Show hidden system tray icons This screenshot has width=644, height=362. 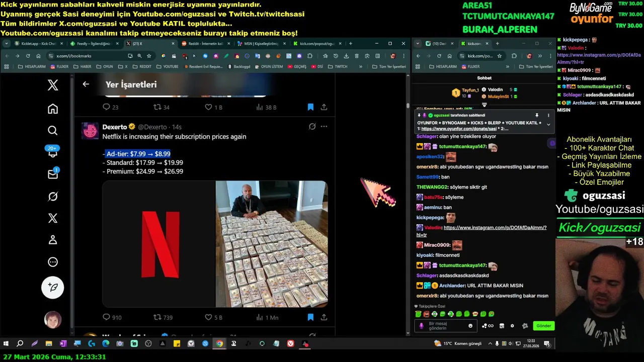tap(490, 344)
